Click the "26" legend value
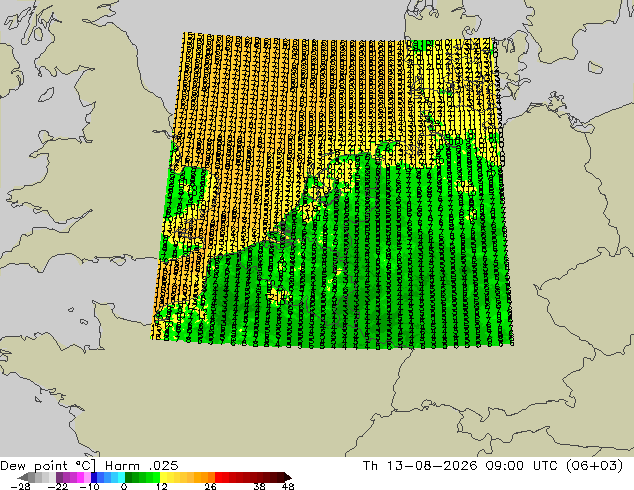 click(x=210, y=486)
